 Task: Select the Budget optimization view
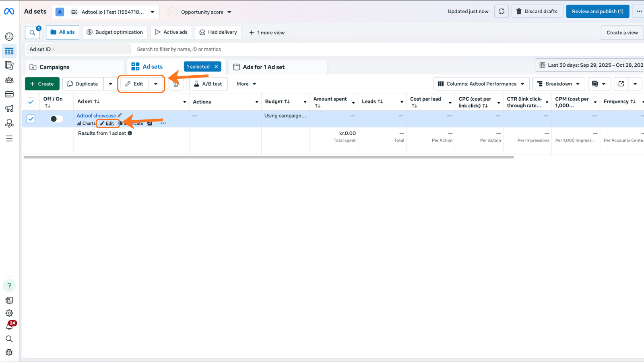point(115,32)
